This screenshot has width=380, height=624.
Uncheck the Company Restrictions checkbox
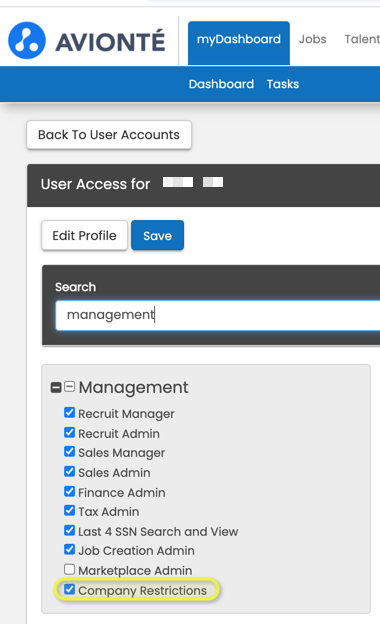pyautogui.click(x=69, y=589)
